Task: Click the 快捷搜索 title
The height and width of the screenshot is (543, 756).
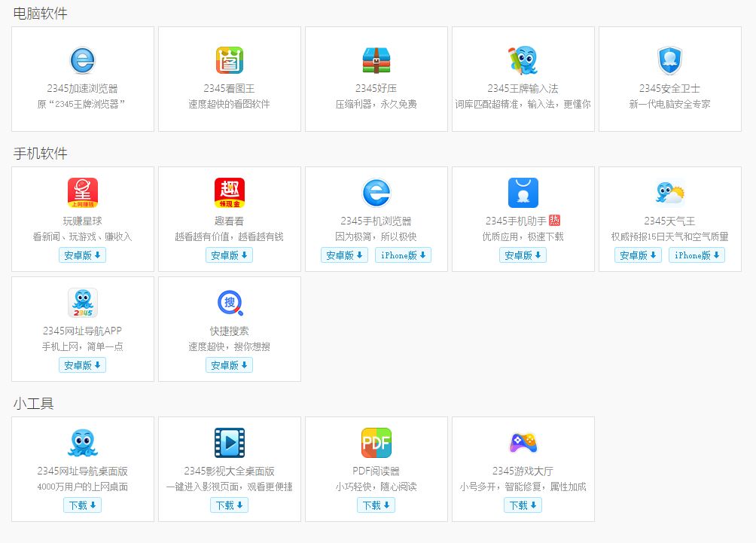Action: pos(230,331)
